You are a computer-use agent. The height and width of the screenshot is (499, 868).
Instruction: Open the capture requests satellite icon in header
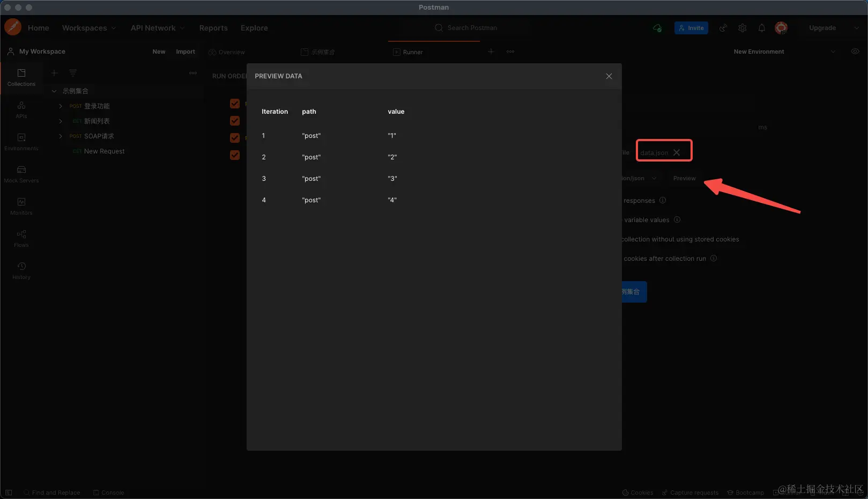pyautogui.click(x=723, y=28)
